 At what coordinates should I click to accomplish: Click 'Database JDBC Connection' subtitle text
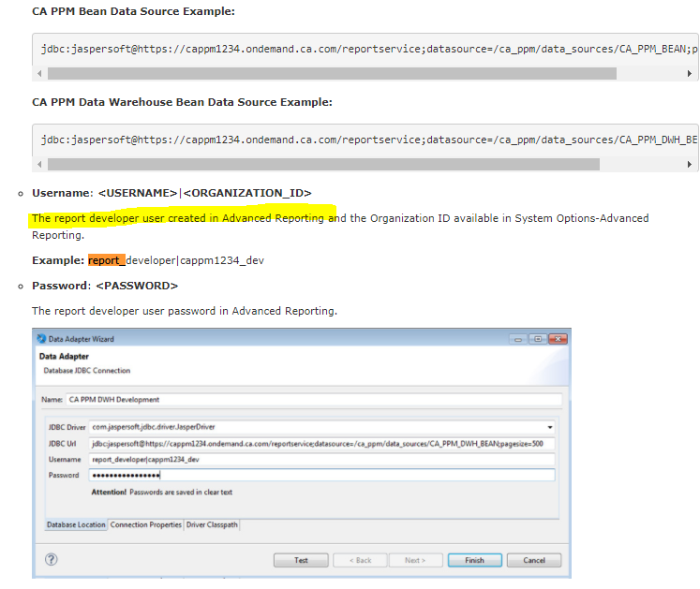pyautogui.click(x=87, y=371)
